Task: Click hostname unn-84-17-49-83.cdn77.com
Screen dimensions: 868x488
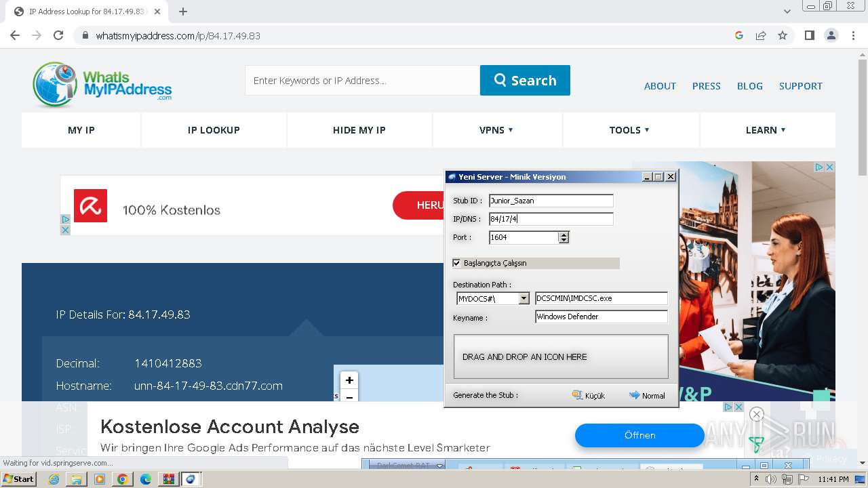Action: point(208,386)
